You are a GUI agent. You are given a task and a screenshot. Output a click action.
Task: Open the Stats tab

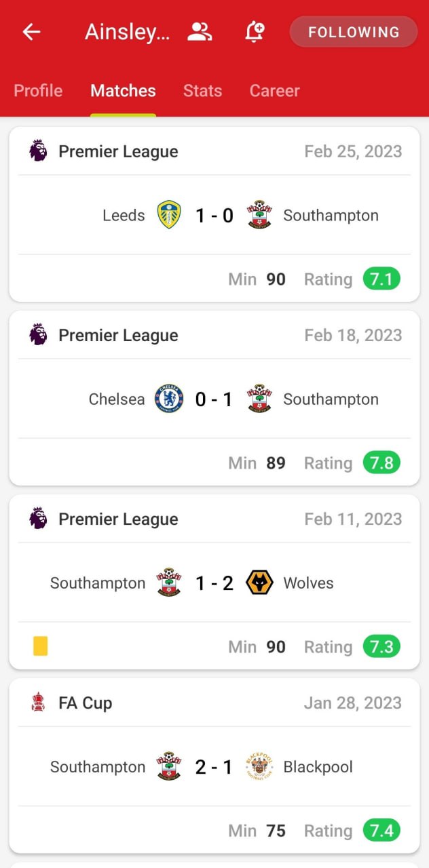click(x=202, y=91)
